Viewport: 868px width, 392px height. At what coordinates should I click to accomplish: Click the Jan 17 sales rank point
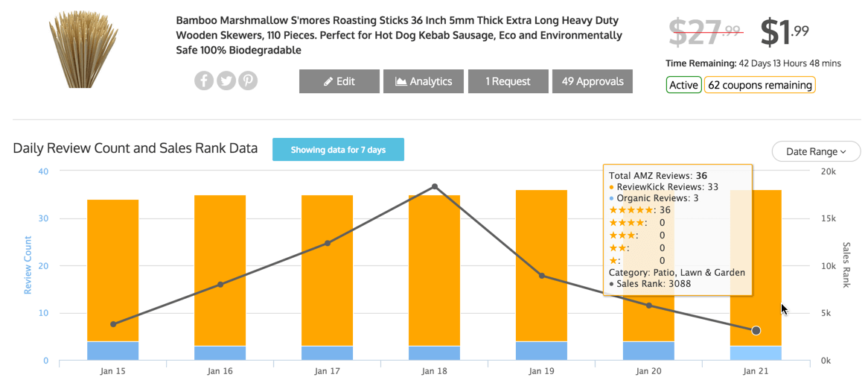click(x=327, y=244)
